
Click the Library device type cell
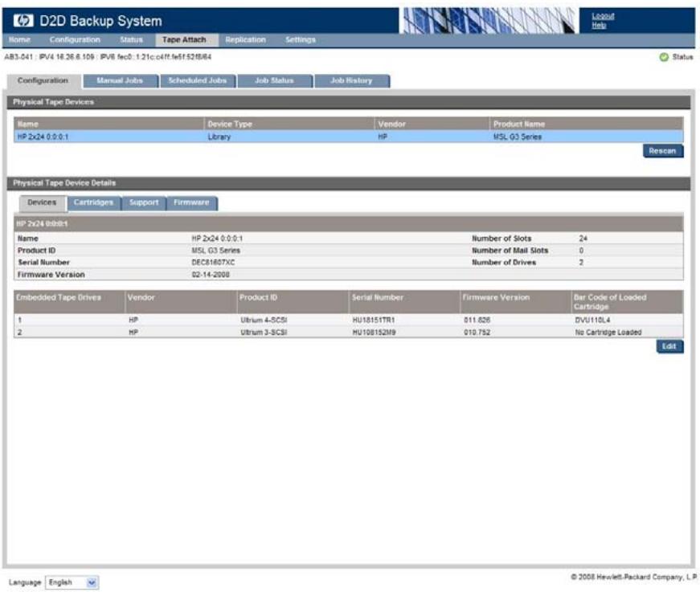click(x=219, y=137)
